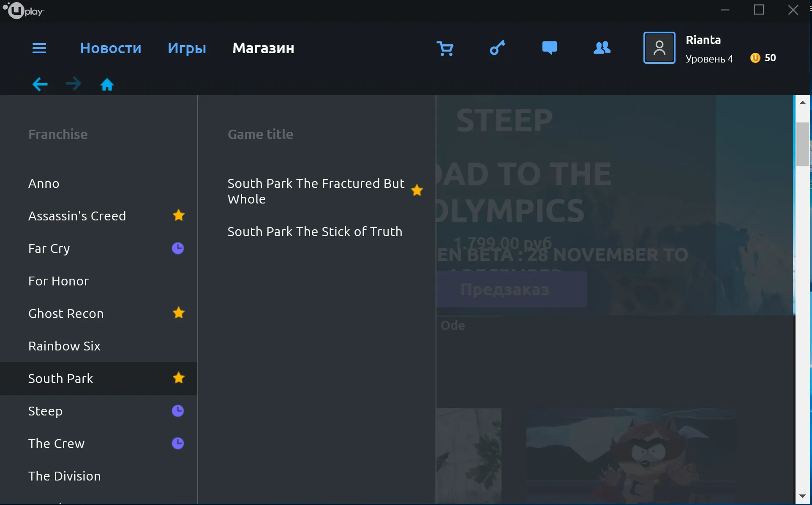The image size is (812, 505).
Task: Open the friends list icon
Action: point(602,48)
